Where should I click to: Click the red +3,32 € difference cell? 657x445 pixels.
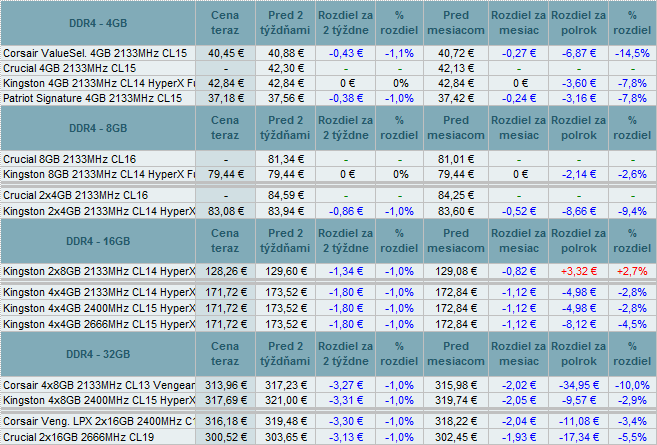tap(579, 272)
